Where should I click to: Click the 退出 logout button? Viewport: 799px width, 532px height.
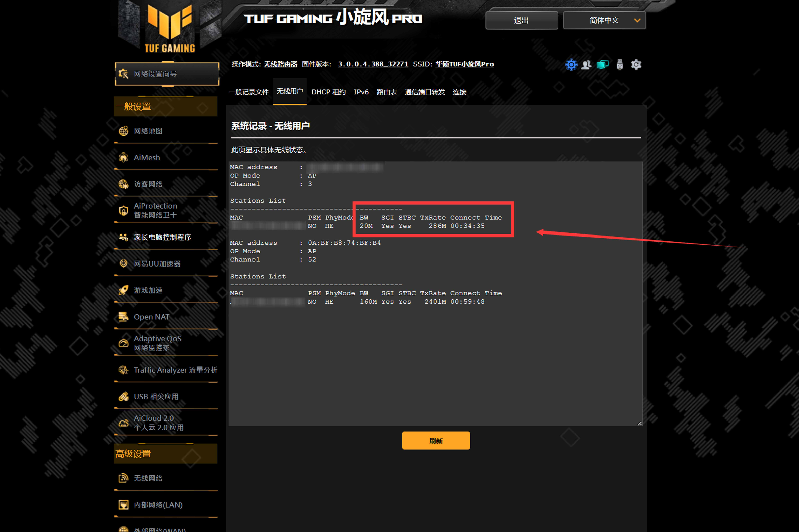point(521,20)
